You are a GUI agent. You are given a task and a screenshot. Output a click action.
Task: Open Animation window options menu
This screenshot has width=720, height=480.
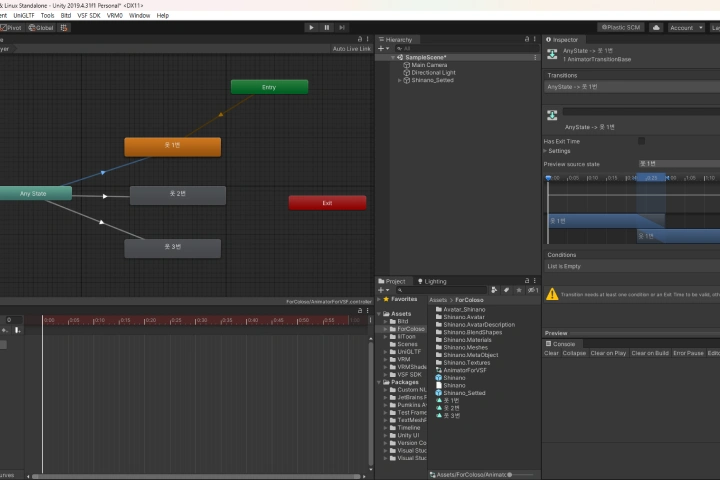[367, 311]
